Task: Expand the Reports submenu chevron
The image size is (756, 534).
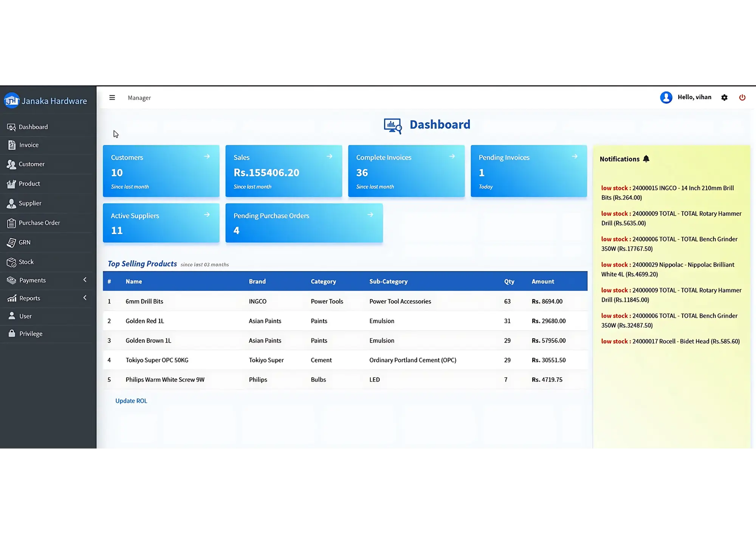Action: pos(85,298)
